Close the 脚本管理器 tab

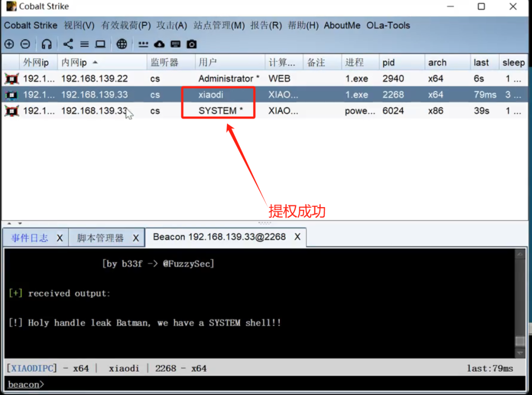(x=136, y=238)
